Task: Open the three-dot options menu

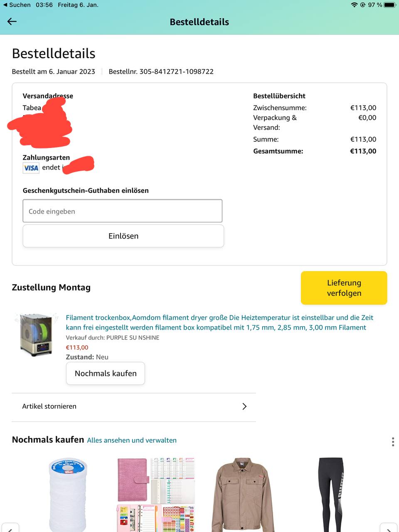Action: [x=393, y=441]
